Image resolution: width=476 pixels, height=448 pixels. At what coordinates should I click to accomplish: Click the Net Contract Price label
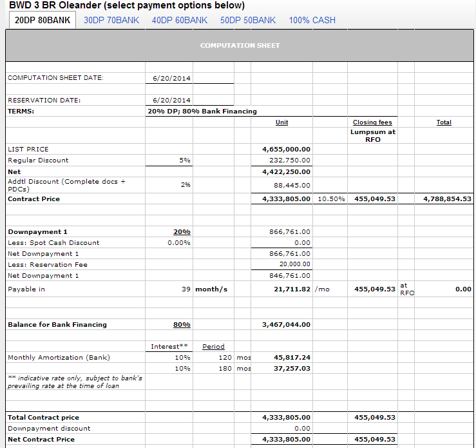41,440
